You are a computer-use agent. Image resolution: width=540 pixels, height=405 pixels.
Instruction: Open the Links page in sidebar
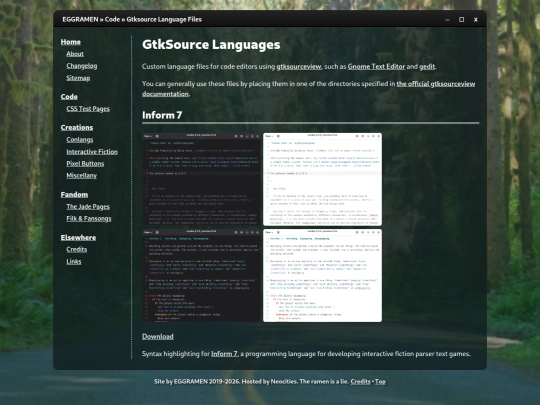click(74, 261)
